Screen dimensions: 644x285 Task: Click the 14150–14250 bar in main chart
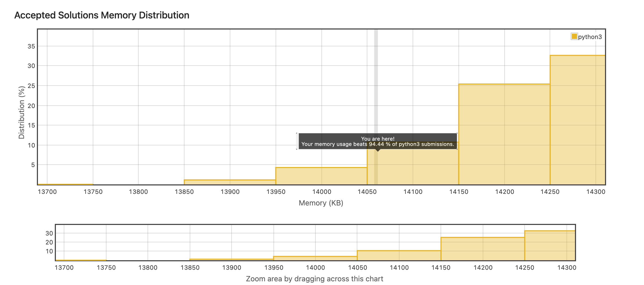(504, 134)
